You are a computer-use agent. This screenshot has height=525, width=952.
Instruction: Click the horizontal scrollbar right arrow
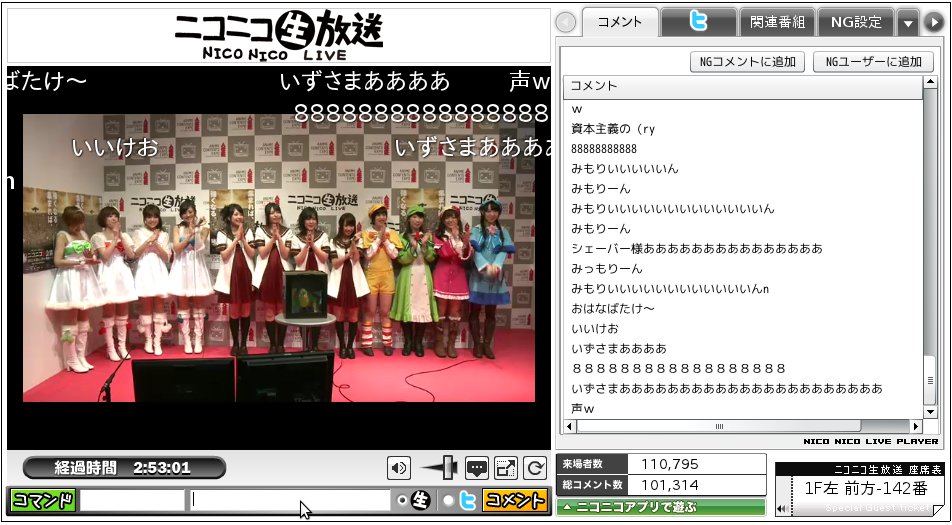[916, 426]
